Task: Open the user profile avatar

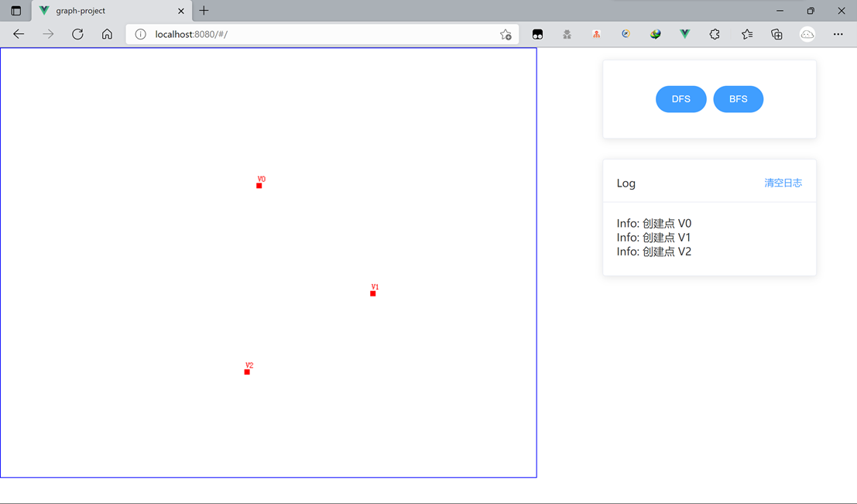Action: 807,34
